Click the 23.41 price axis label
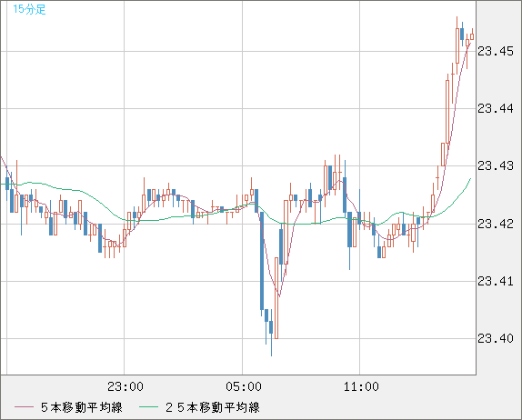Image resolution: width=522 pixels, height=420 pixels. point(496,282)
